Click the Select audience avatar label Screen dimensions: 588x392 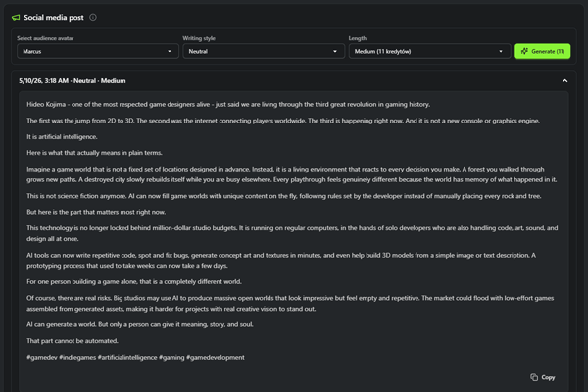coord(45,38)
